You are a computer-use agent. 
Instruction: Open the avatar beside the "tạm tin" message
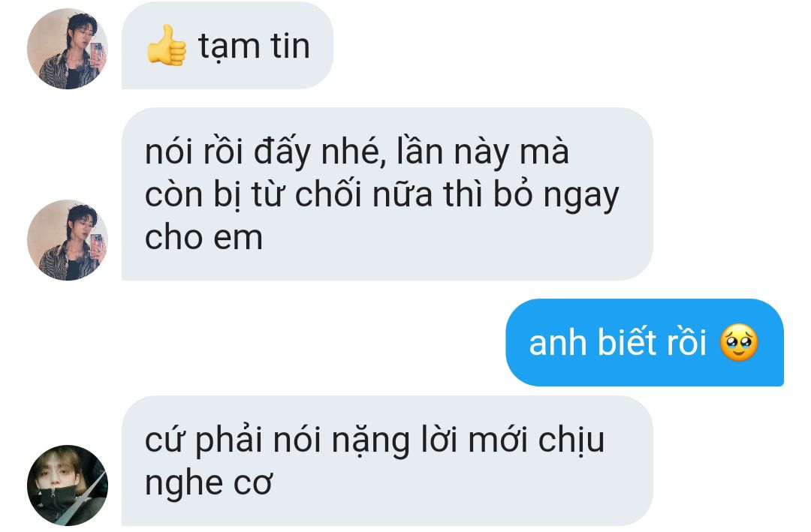[x=68, y=49]
